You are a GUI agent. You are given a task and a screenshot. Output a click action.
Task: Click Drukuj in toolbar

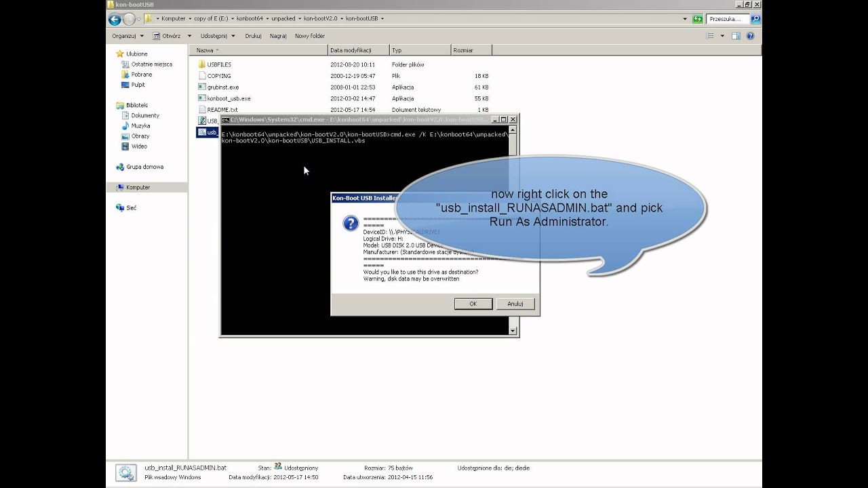pos(253,36)
